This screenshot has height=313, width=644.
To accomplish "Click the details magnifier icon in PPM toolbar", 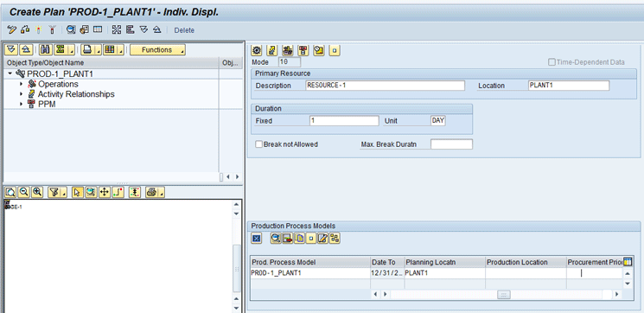I will [276, 238].
